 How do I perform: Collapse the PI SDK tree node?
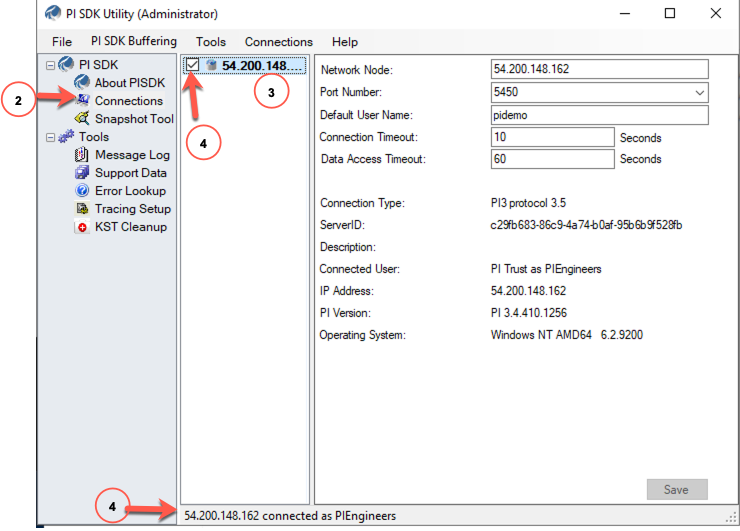click(x=50, y=65)
